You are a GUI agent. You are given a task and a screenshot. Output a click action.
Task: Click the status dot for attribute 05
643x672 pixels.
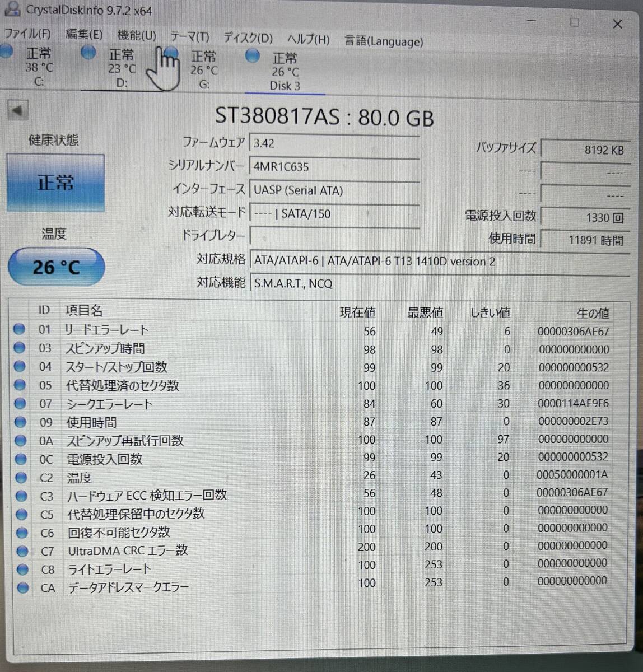tap(20, 385)
